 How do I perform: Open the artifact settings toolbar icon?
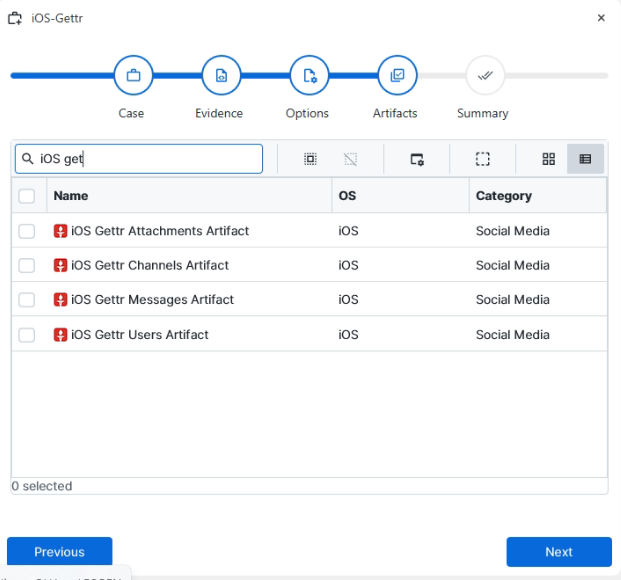coord(417,159)
